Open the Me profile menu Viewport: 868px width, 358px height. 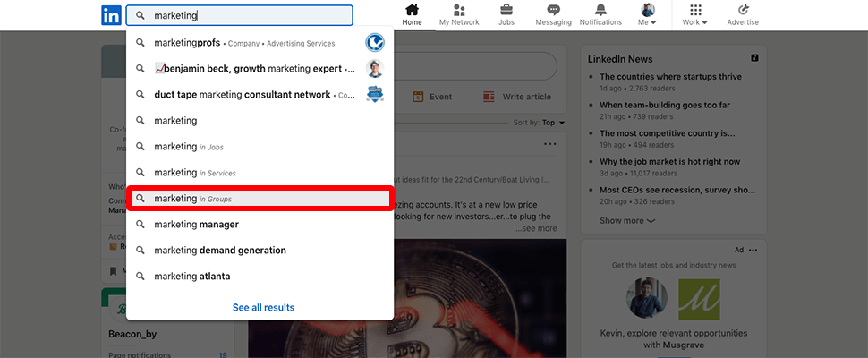pos(648,15)
